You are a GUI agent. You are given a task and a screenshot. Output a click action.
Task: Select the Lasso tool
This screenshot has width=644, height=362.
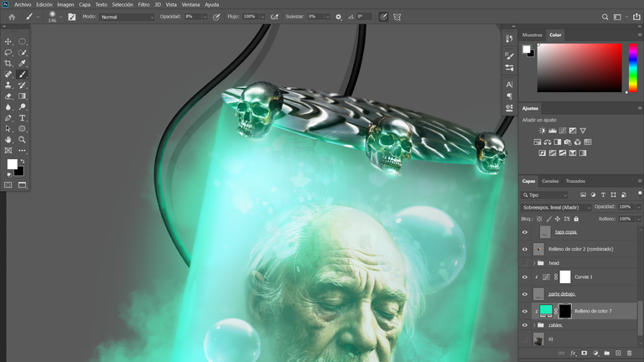[x=8, y=53]
